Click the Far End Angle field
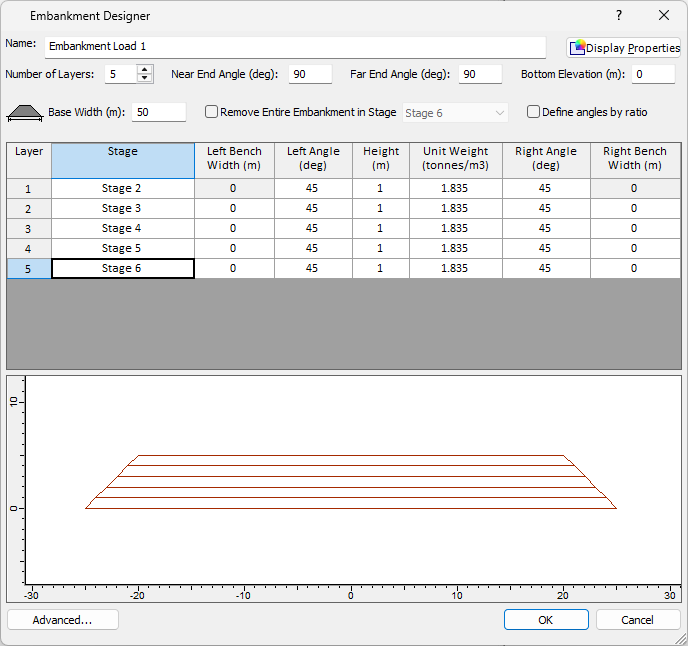 click(x=480, y=74)
